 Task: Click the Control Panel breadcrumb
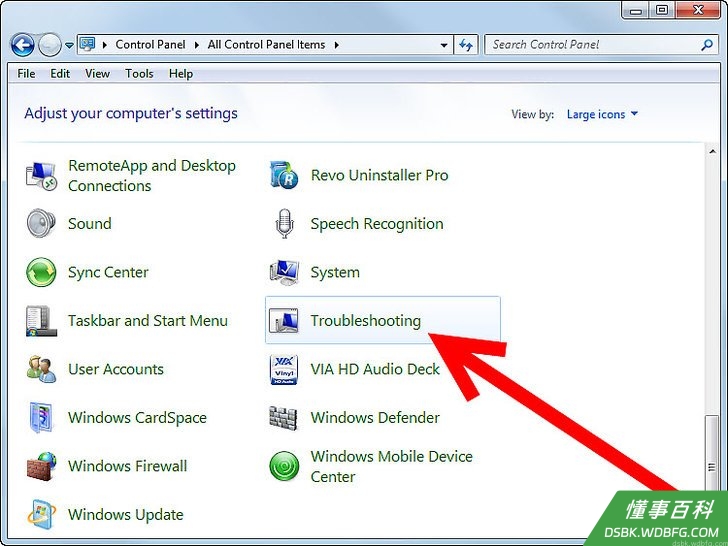(x=150, y=45)
